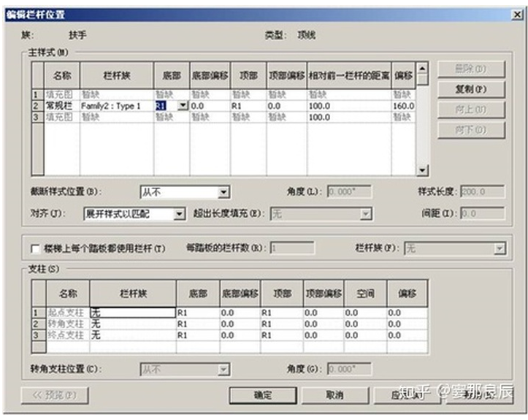The height and width of the screenshot is (420, 528).
Task: Click 空间 column header in posts table
Action: (365, 294)
